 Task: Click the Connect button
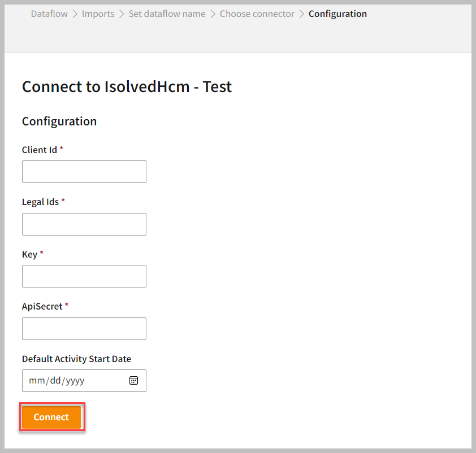pos(51,417)
